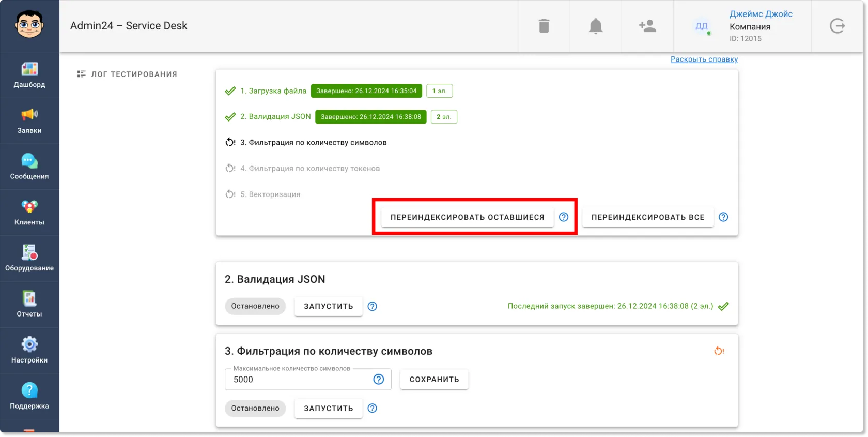Click Сохранить button for max symbols
This screenshot has height=437, width=868.
point(434,379)
